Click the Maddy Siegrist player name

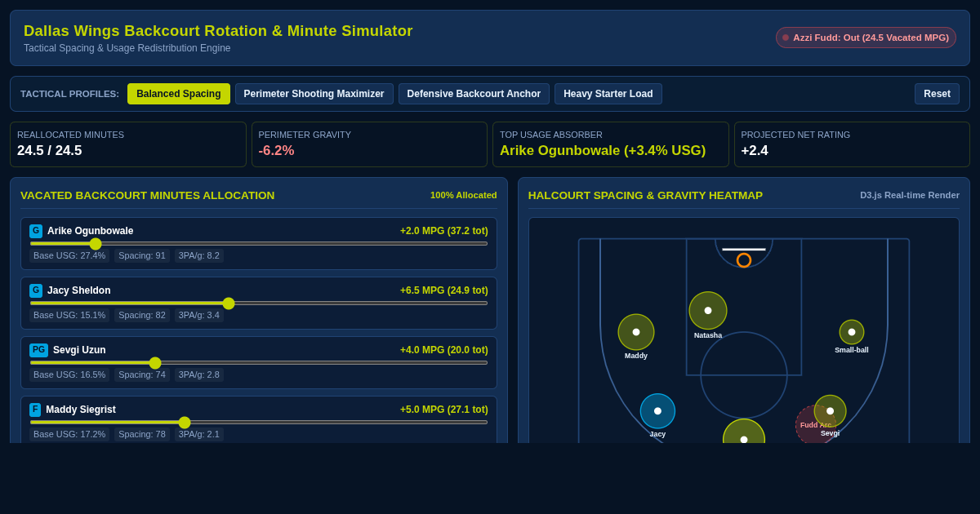tap(81, 410)
